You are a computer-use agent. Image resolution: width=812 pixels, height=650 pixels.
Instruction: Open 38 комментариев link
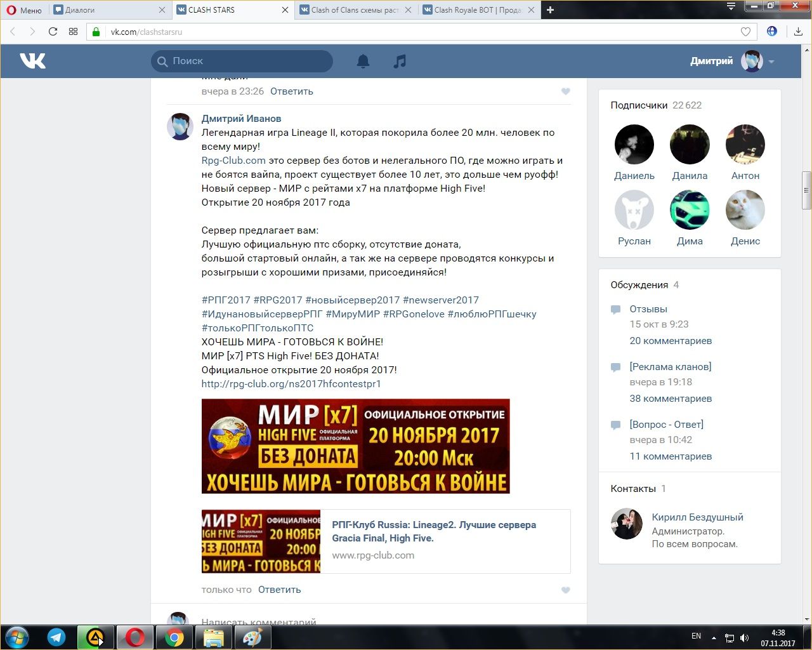point(671,399)
